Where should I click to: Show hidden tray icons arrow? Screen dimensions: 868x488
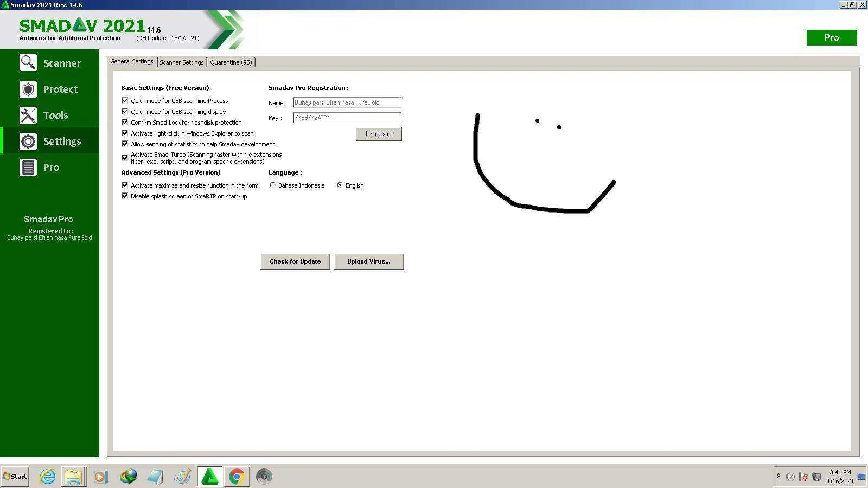click(778, 476)
